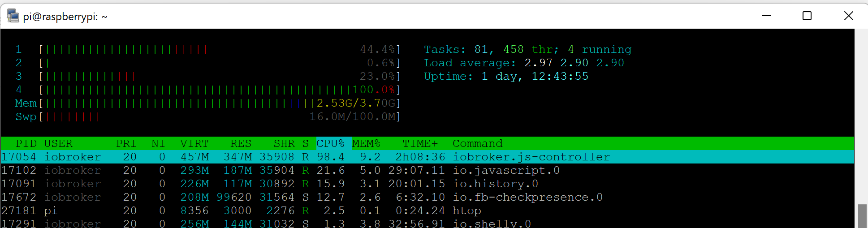Sort by PRI column header

126,143
